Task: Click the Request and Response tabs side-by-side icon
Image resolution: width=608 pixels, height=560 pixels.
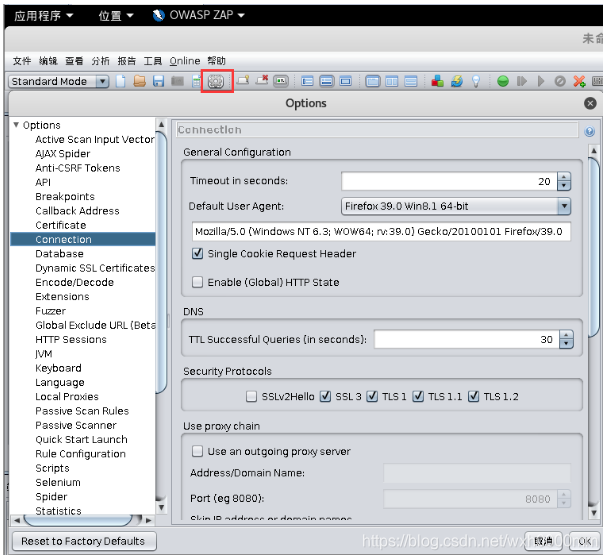Action: pos(373,81)
